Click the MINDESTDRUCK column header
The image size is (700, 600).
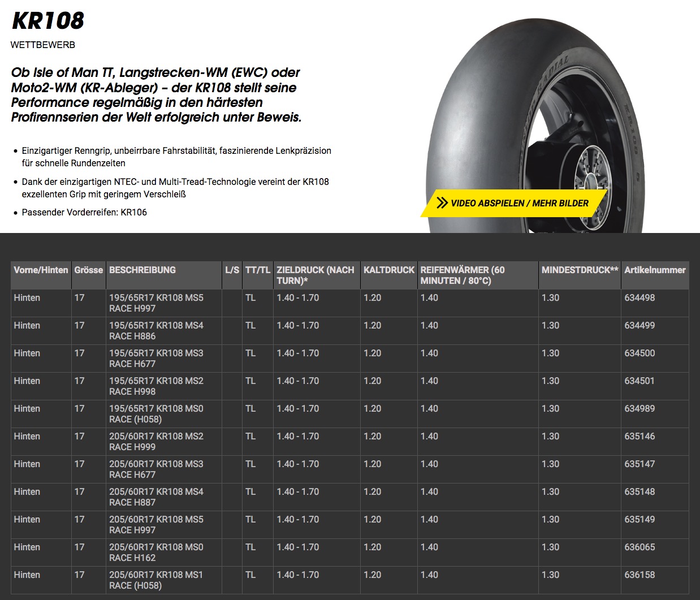tap(580, 270)
